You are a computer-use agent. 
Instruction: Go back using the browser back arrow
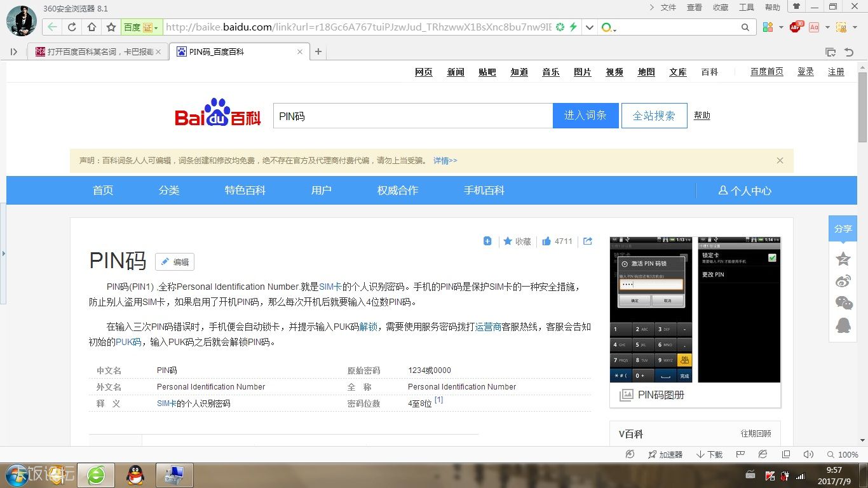[x=52, y=27]
